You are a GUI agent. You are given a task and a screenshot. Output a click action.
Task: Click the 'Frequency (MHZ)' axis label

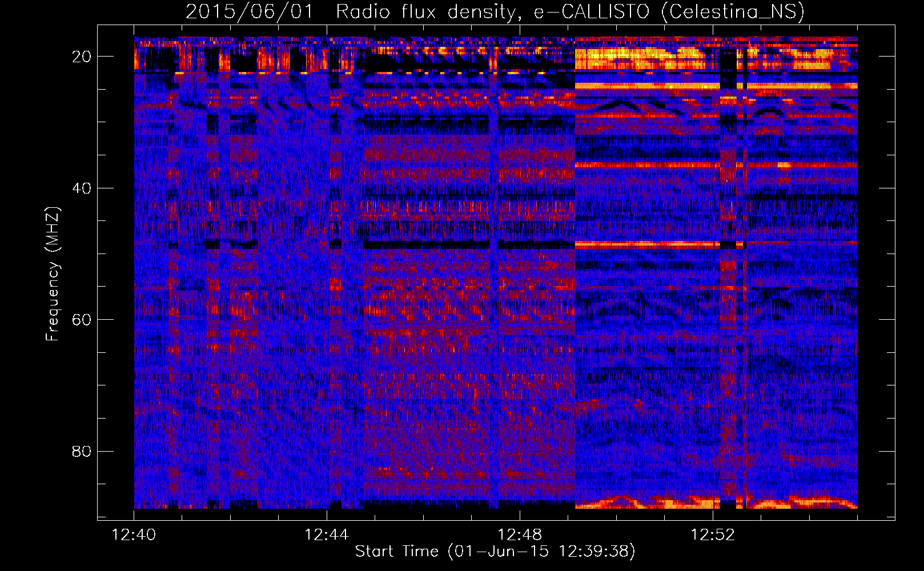click(x=53, y=274)
